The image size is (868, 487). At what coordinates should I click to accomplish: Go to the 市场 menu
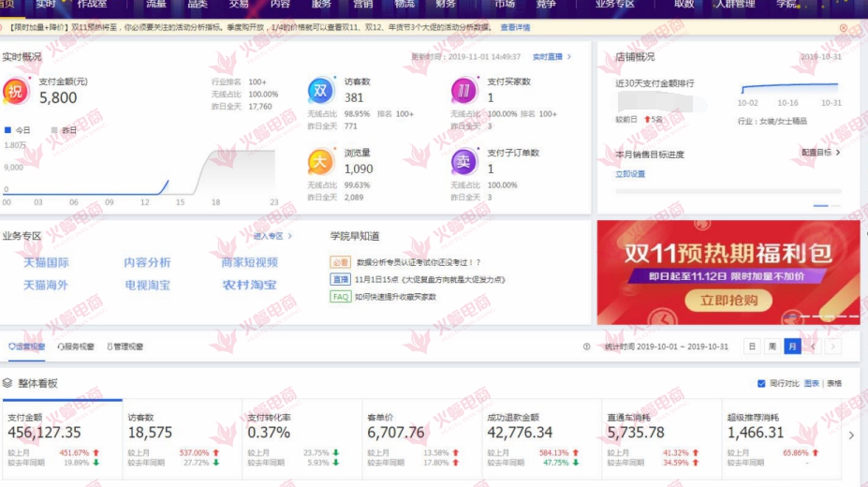505,5
